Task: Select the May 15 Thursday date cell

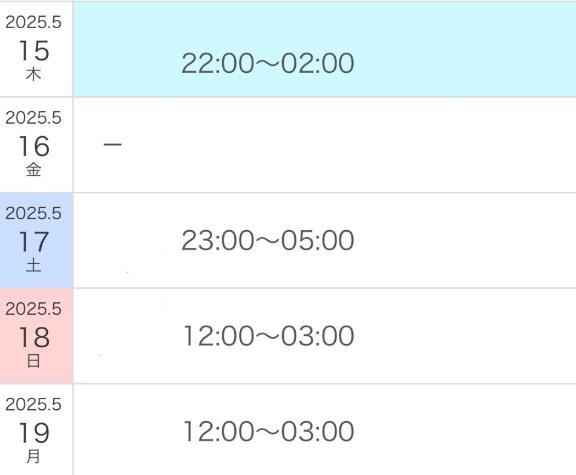Action: coord(36,50)
